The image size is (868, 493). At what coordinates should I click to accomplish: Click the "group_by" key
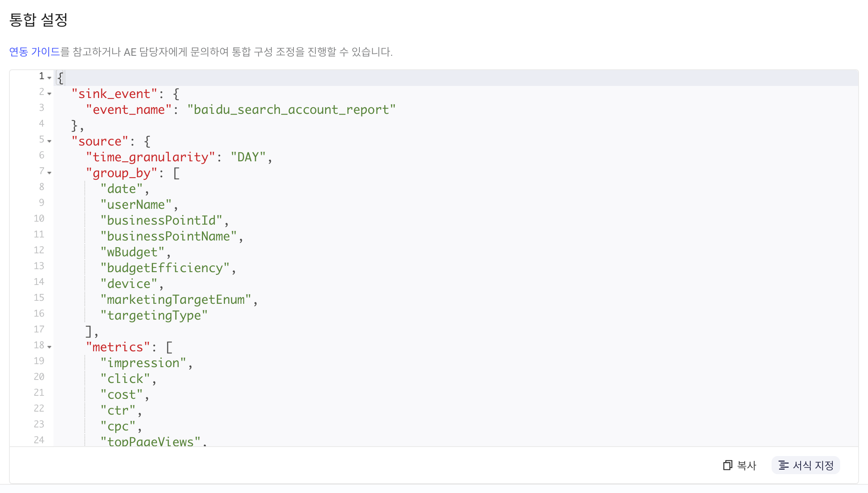[x=121, y=173]
